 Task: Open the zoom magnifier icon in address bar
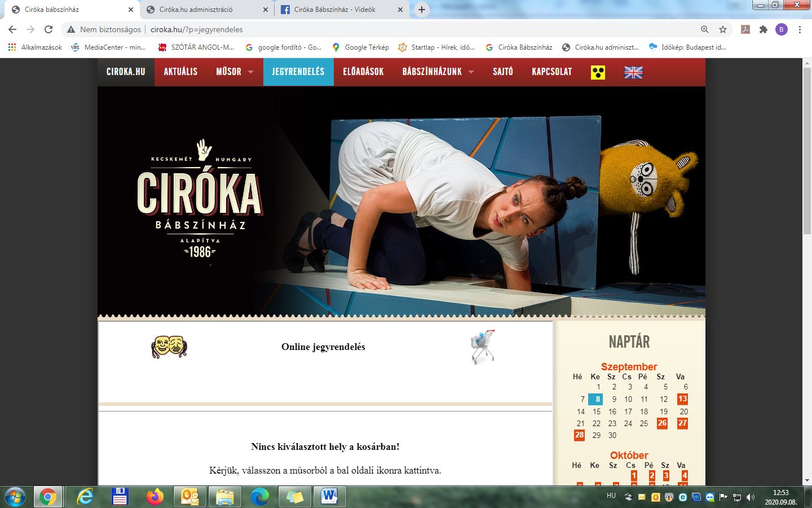pyautogui.click(x=705, y=29)
